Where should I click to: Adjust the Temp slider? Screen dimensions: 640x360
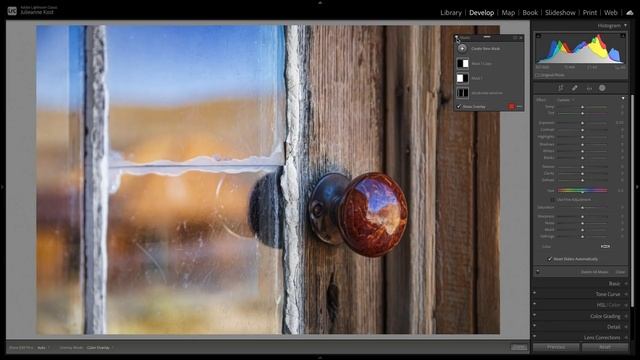tap(582, 107)
